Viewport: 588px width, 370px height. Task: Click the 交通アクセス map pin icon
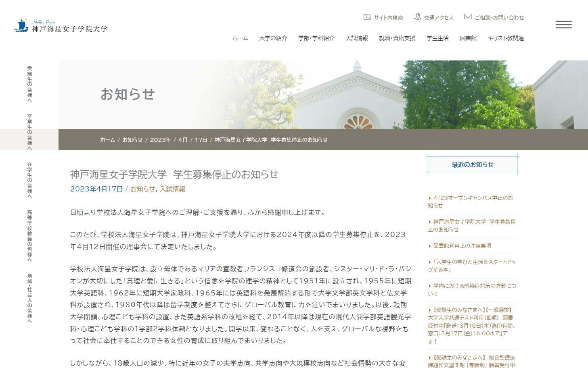pos(418,17)
